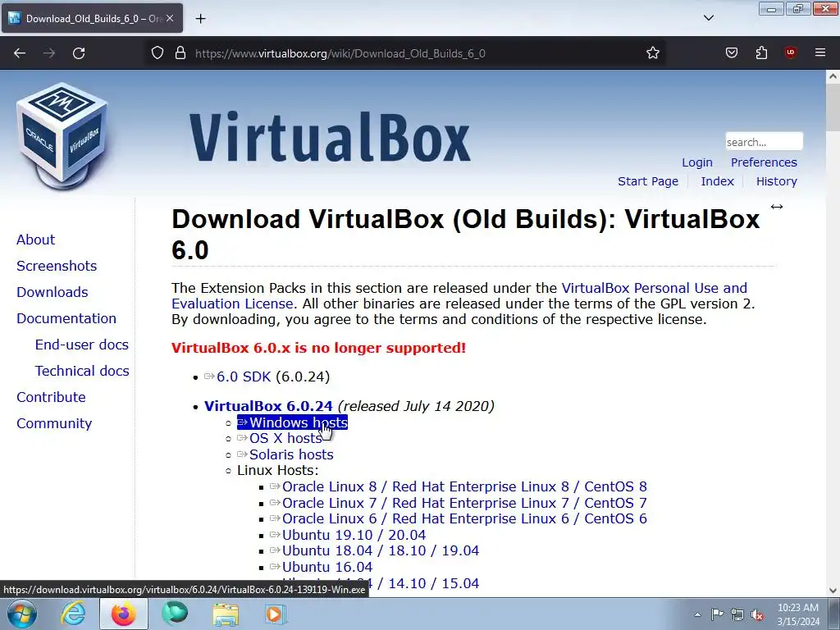Open the VirtualBox Personal Use license link
The width and height of the screenshot is (840, 630).
(x=654, y=288)
